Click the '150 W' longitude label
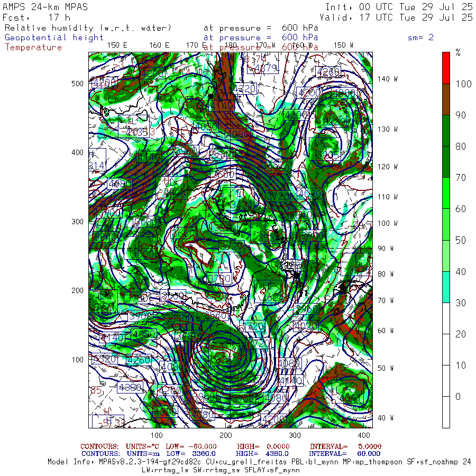The width and height of the screenshot is (476, 476). (343, 45)
